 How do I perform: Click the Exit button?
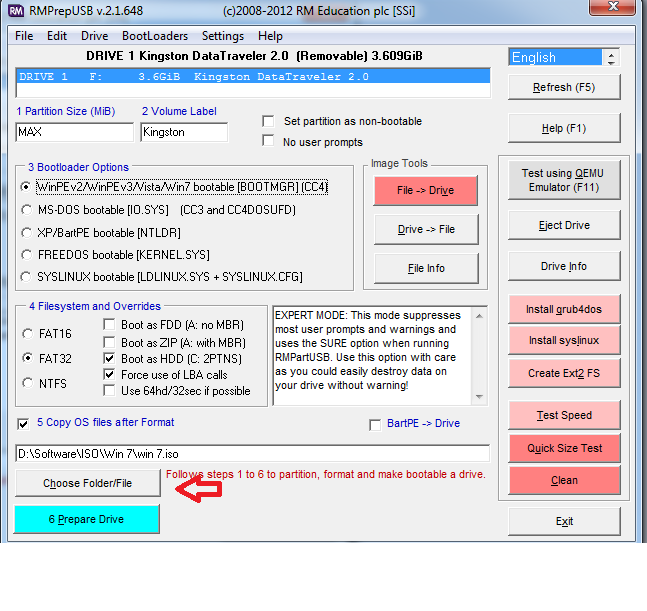(564, 521)
